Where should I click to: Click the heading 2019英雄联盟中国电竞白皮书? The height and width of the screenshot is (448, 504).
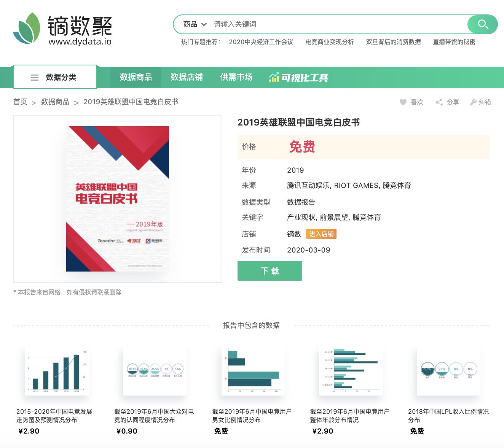point(299,122)
